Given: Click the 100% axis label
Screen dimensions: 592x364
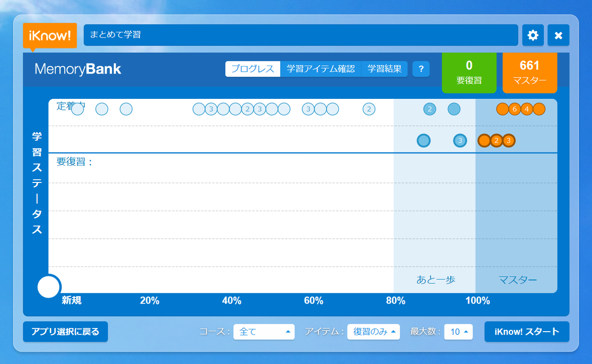Looking at the screenshot, I should [478, 301].
